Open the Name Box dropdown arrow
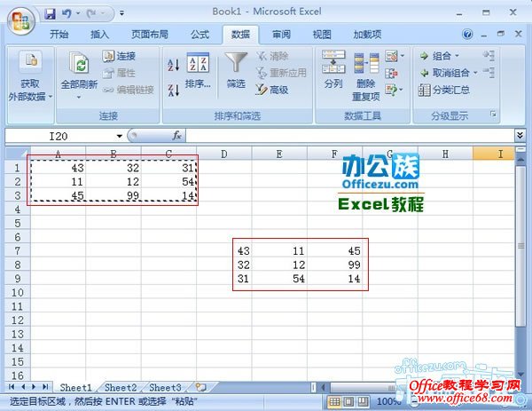532x411 pixels. 120,136
